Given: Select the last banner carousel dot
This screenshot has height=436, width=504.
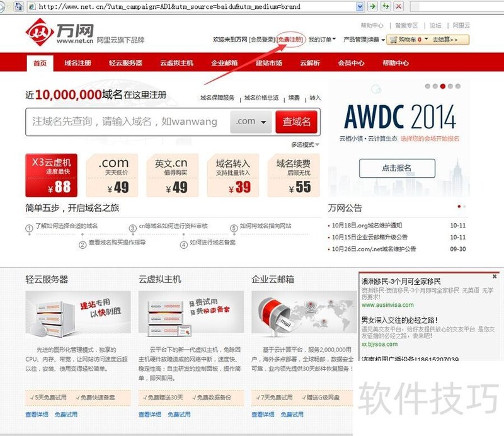Looking at the screenshot, I should tap(458, 86).
